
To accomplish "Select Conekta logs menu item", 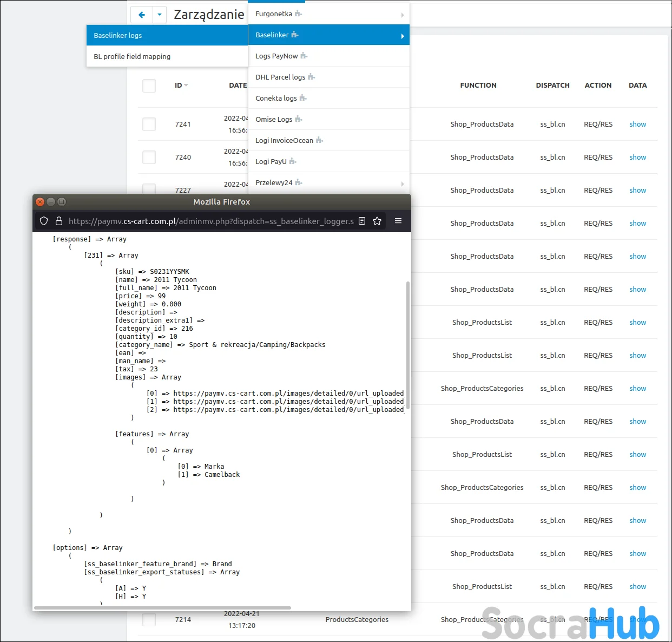I will click(329, 98).
